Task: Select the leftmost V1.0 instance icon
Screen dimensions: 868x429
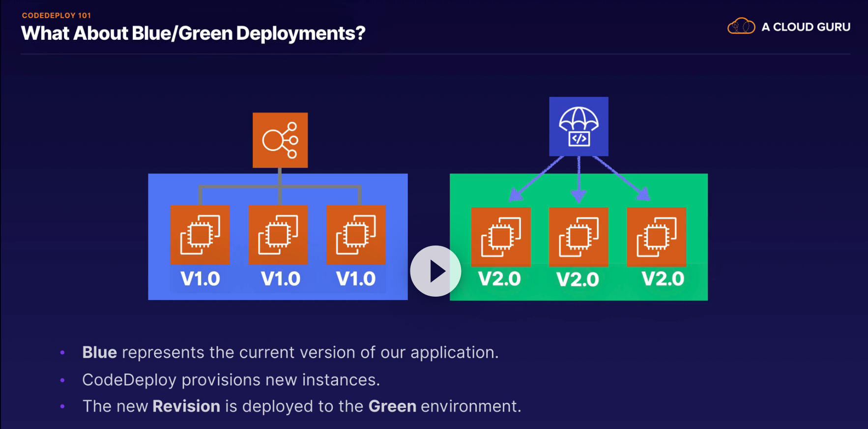Action: coord(200,235)
